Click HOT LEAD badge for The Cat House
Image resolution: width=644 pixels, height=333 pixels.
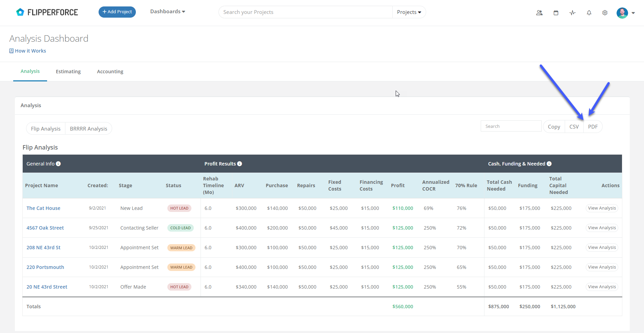179,208
